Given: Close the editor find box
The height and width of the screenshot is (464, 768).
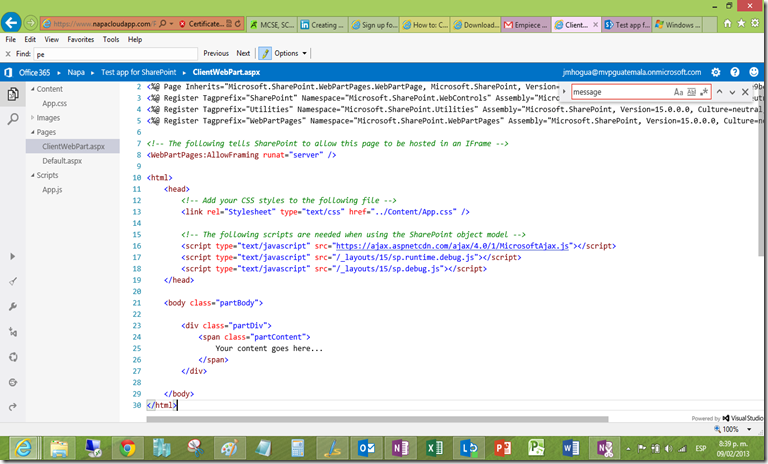Looking at the screenshot, I should pos(745,92).
